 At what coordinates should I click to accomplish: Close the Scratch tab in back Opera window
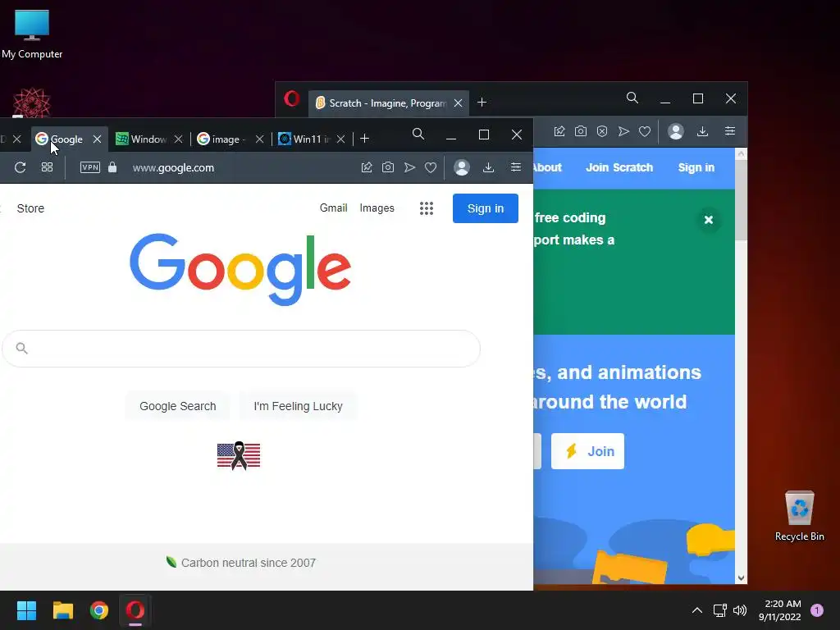458,103
